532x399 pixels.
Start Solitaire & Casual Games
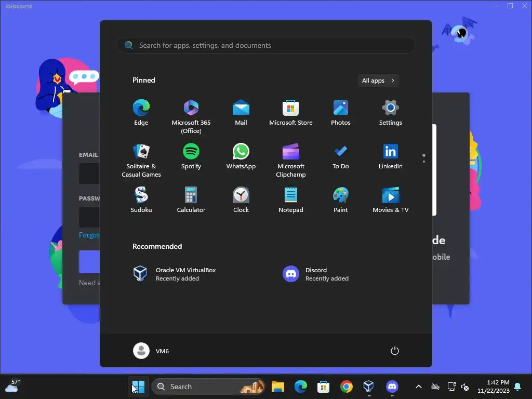click(141, 160)
